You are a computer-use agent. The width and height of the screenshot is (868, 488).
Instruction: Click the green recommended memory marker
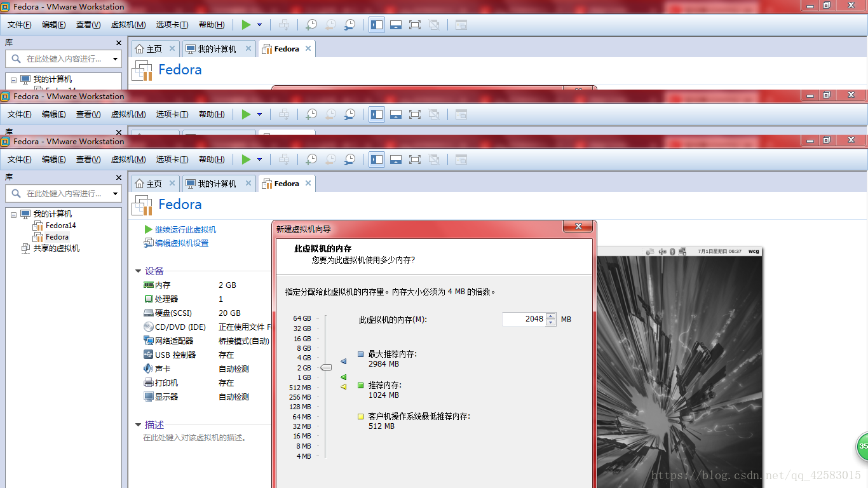(344, 377)
